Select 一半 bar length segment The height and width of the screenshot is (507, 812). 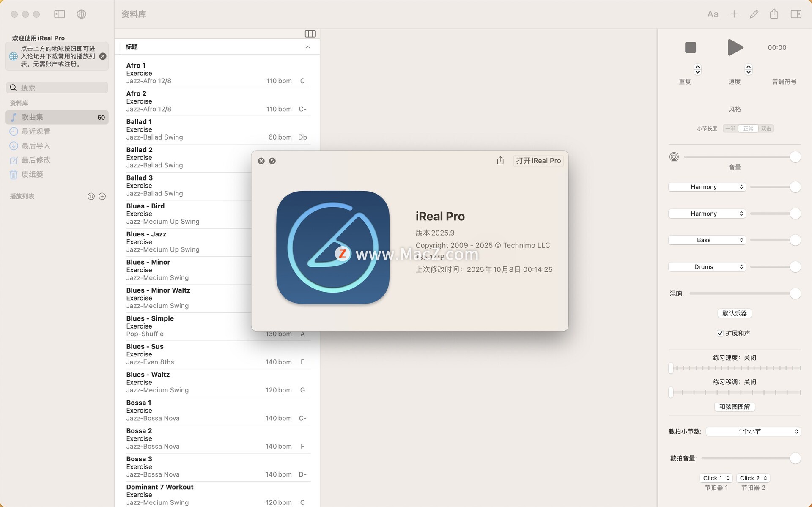(x=730, y=129)
